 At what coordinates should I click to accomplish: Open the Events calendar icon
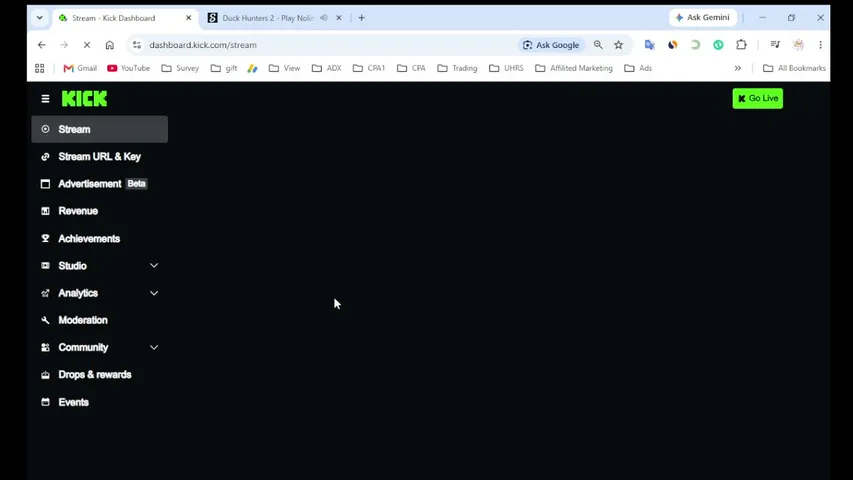(x=45, y=402)
